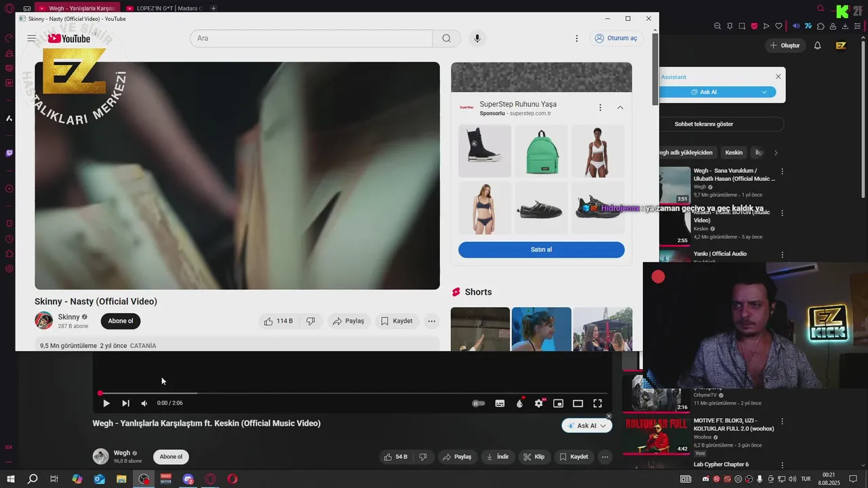Click 'Oluştur' create button
The image size is (868, 488).
[x=785, y=45]
